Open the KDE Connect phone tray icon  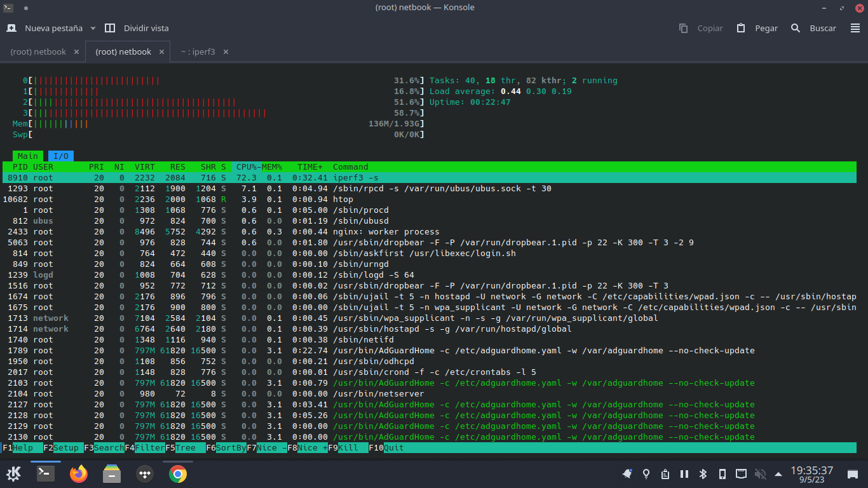pyautogui.click(x=722, y=474)
